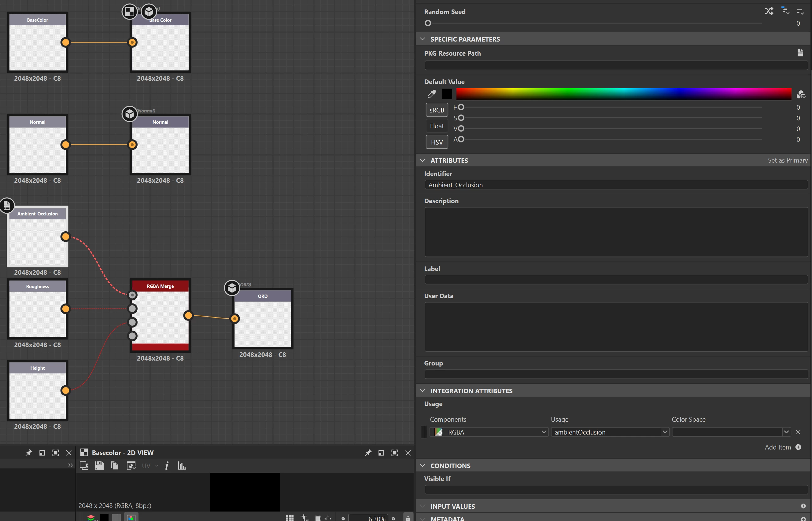This screenshot has height=521, width=812.
Task: Toggle the HSV color mode button
Action: (x=437, y=142)
